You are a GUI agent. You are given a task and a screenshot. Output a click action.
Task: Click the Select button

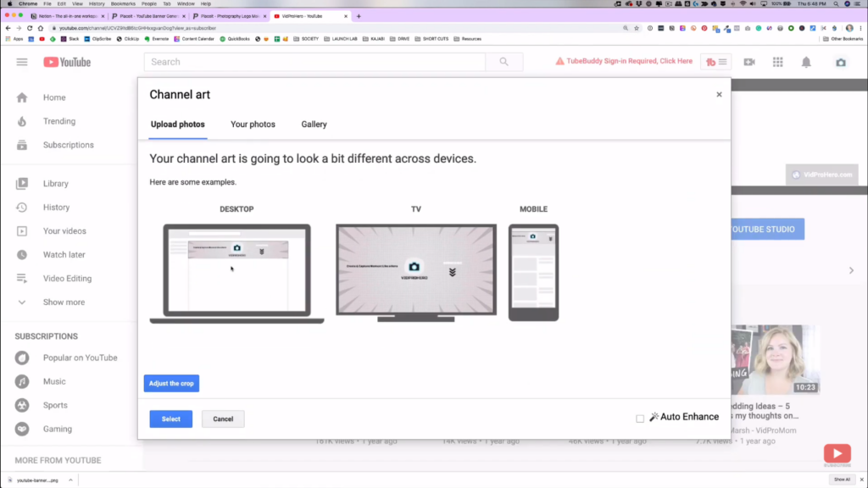[171, 419]
